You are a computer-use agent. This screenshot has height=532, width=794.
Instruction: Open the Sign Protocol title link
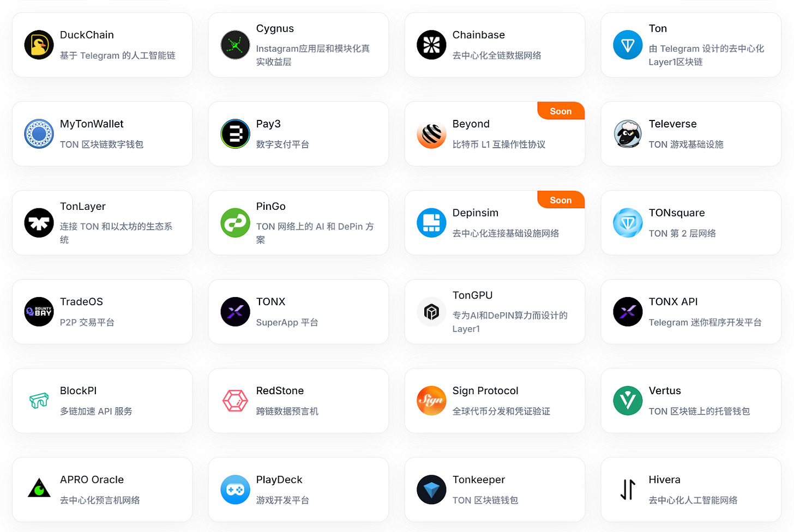pos(485,391)
